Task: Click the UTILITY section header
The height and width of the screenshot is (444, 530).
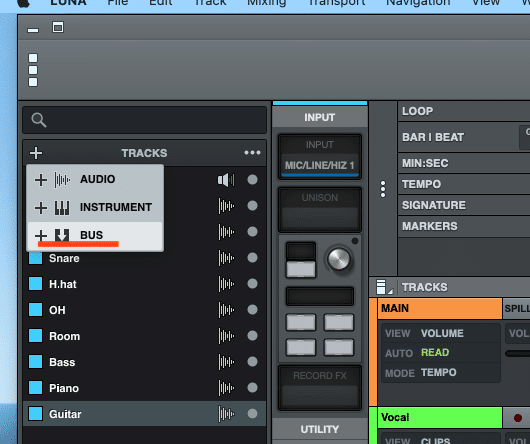Action: point(319,429)
